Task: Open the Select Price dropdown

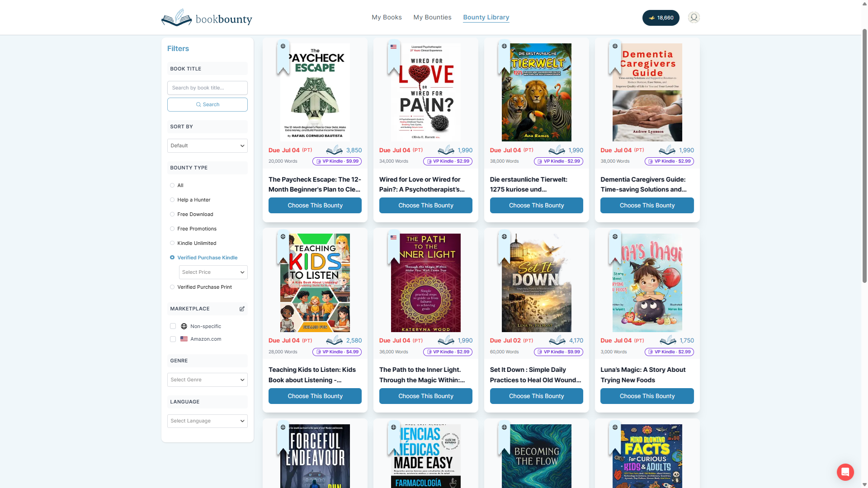Action: tap(213, 272)
